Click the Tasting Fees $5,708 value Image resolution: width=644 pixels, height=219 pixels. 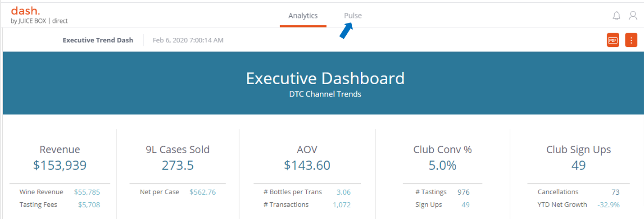89,205
